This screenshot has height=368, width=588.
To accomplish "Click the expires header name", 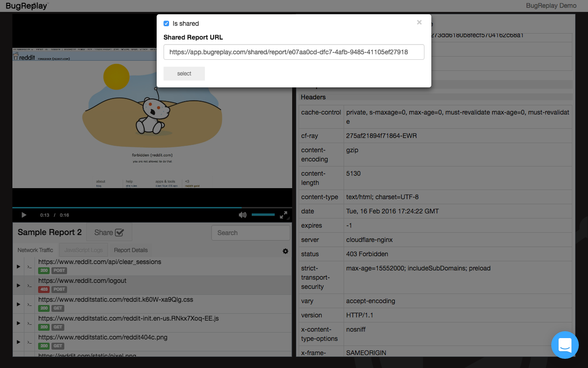I will coord(311,225).
